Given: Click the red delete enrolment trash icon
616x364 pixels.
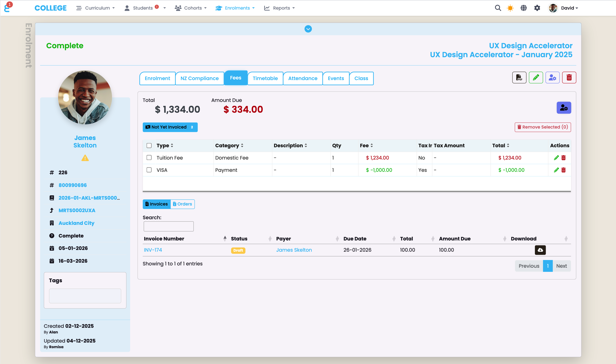Looking at the screenshot, I should (x=569, y=78).
